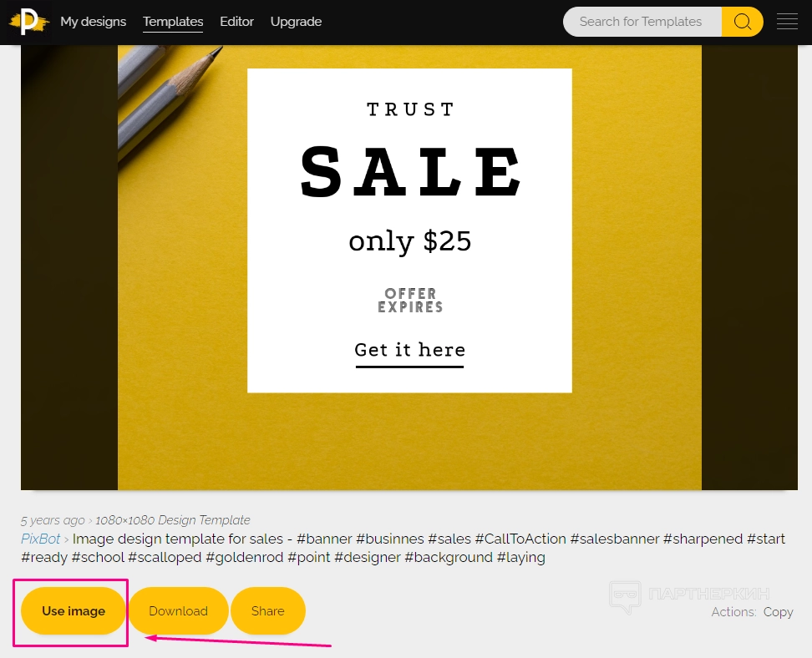Open the PixBot author link
The image size is (812, 658).
[x=40, y=539]
